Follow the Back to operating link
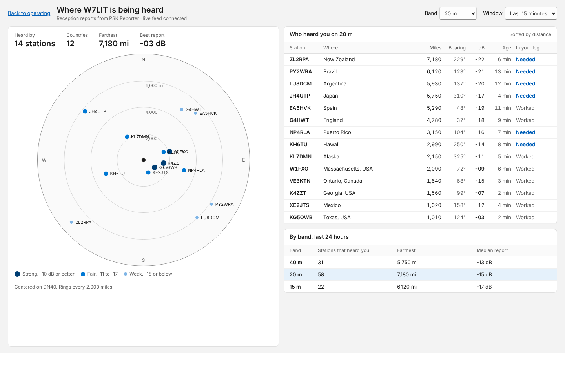The image size is (565, 392). coord(29,13)
